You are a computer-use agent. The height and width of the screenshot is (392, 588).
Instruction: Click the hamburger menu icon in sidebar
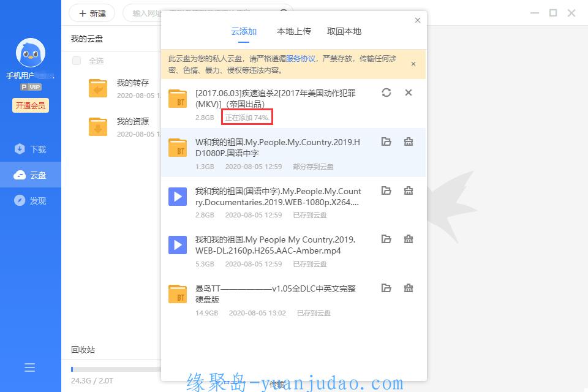30,367
